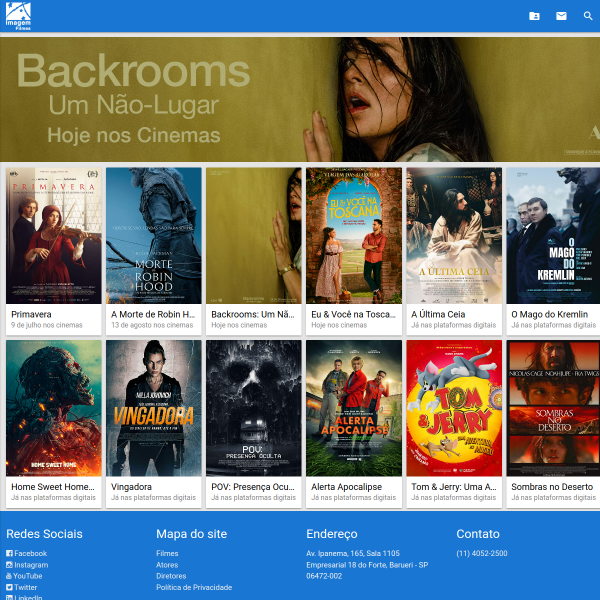Click the Eu & Você na Tosca... title

click(353, 315)
